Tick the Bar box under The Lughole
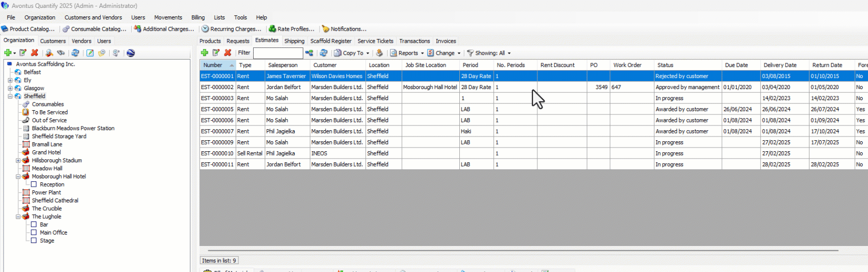Viewport: 868px width, 272px height. [x=34, y=225]
